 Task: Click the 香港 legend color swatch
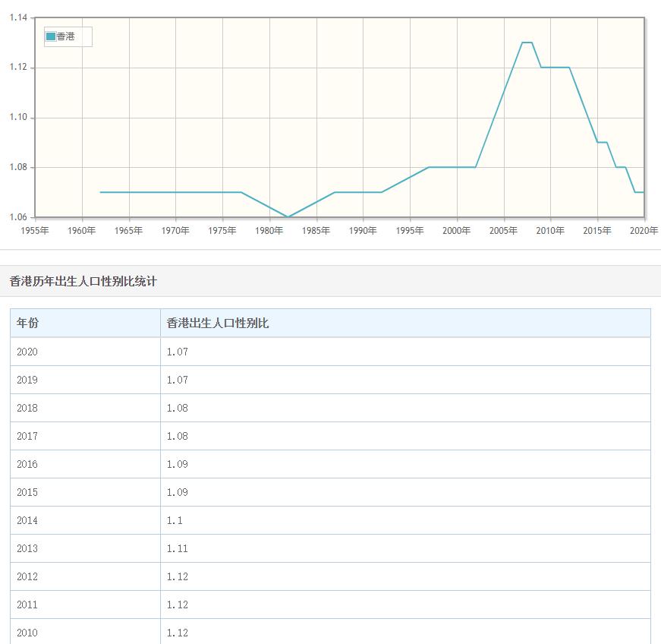pyautogui.click(x=51, y=36)
